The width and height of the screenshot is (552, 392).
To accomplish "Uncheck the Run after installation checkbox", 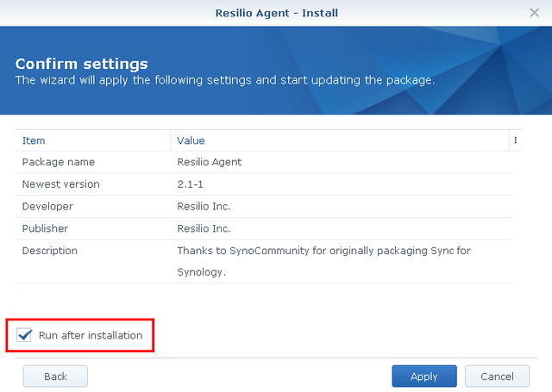I will 24,335.
